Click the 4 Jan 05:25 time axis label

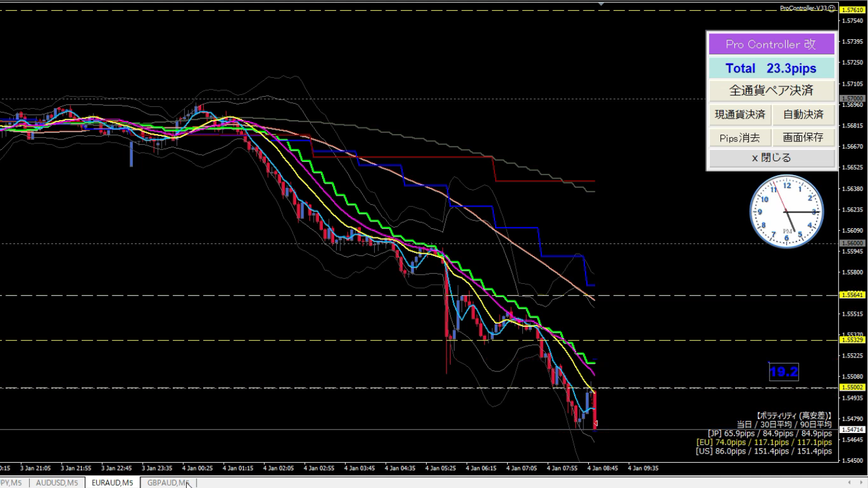(441, 468)
